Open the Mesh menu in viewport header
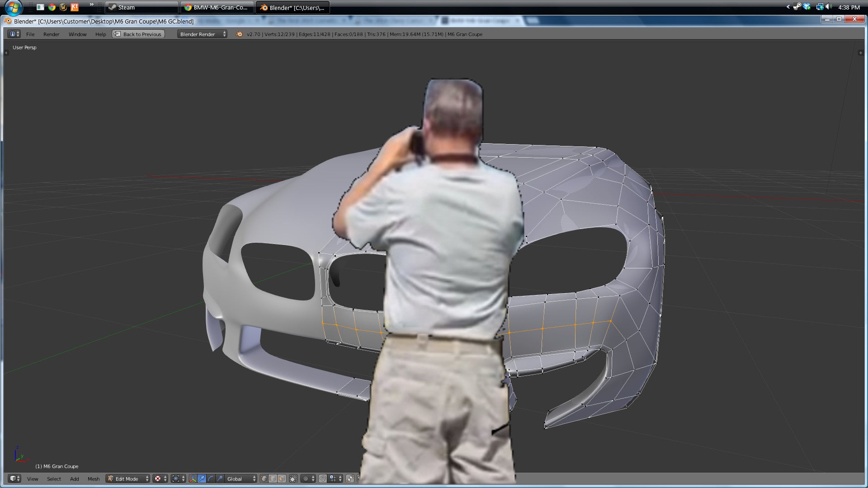The image size is (868, 488). [94, 479]
